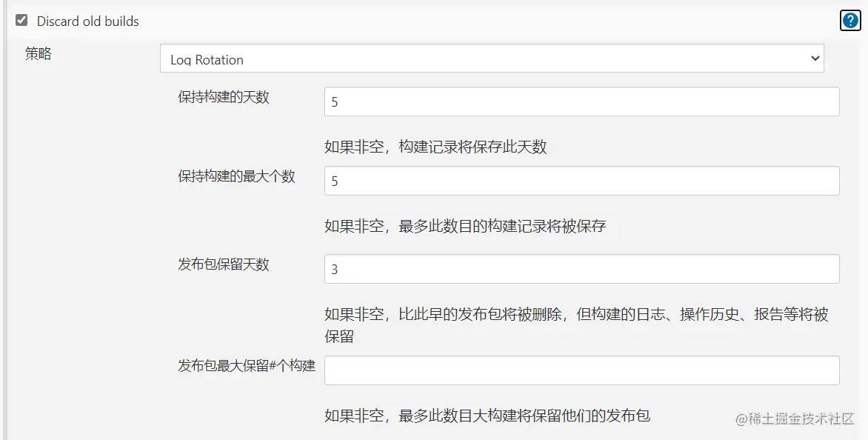
Task: Uncheck the Discard old builds checkbox
Action: click(21, 21)
